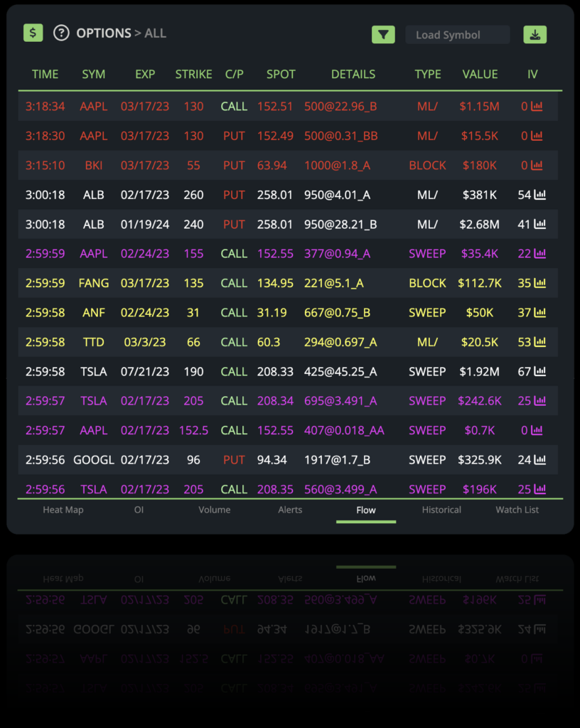
Task: Switch to the Historical tab
Action: click(441, 510)
